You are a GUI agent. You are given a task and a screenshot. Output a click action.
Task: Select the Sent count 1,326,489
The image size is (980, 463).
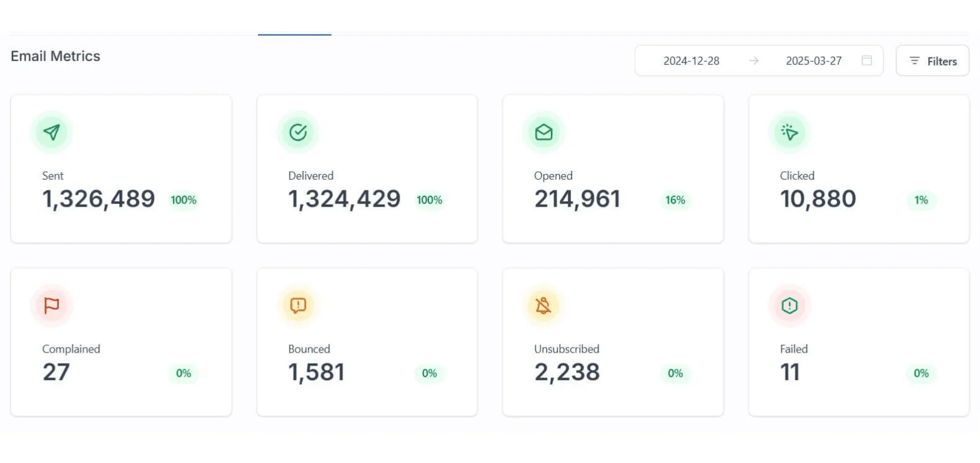99,199
